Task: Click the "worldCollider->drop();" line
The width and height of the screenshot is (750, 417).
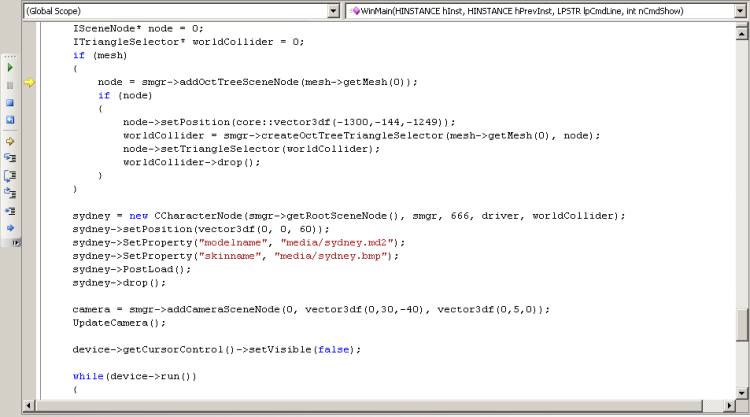Action: pos(191,163)
